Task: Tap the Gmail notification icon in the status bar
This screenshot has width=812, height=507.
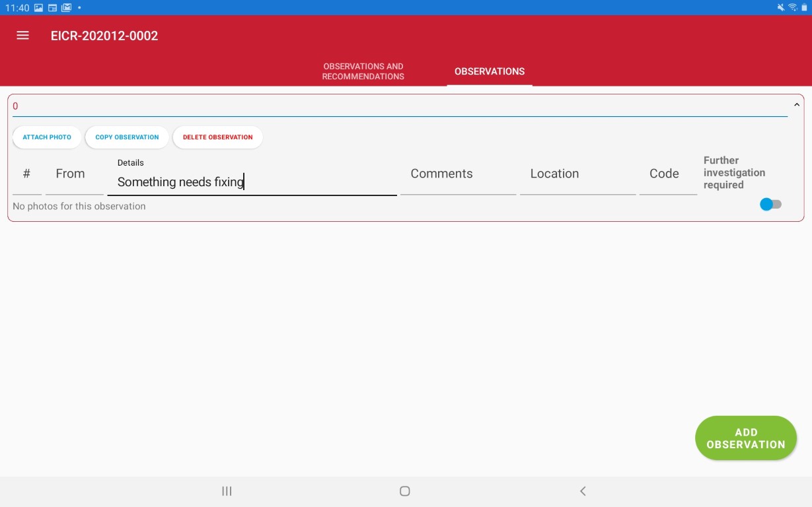Action: coord(65,7)
